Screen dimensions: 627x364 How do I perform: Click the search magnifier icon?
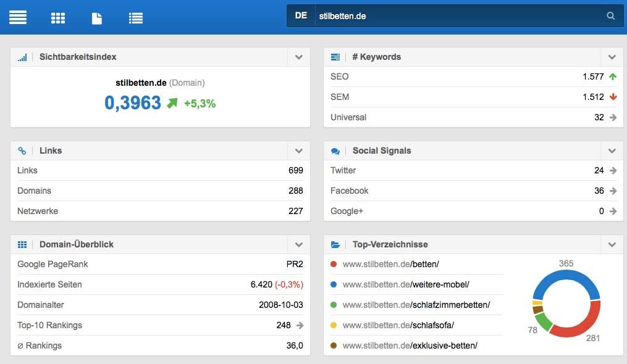611,16
